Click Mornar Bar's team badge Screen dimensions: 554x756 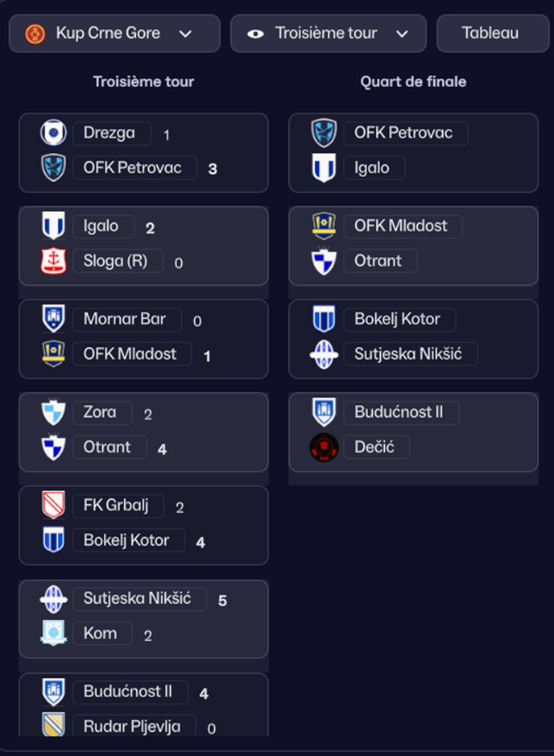pos(53,320)
